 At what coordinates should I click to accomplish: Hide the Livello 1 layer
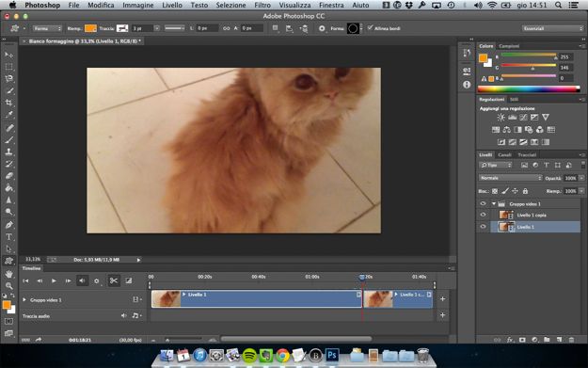pyautogui.click(x=483, y=227)
